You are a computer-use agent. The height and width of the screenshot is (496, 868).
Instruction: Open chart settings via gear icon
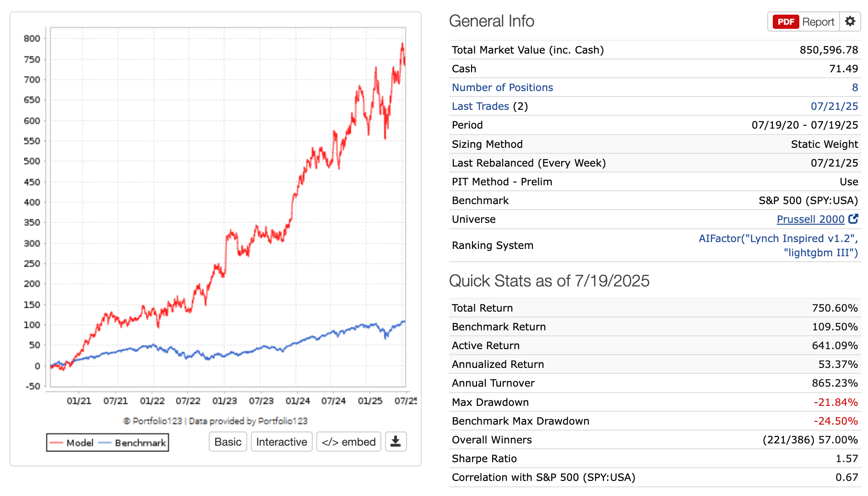(x=850, y=22)
